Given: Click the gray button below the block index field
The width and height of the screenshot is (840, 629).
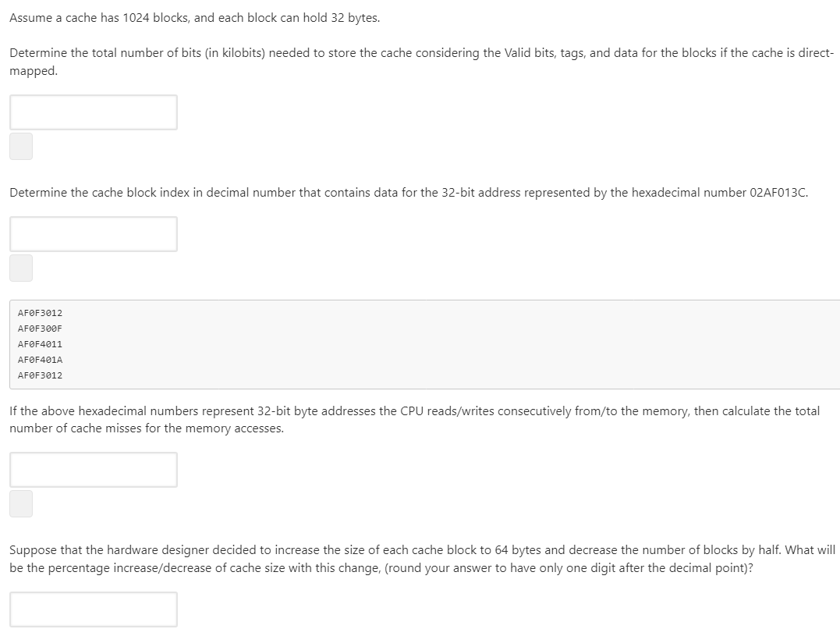Looking at the screenshot, I should 20,268.
